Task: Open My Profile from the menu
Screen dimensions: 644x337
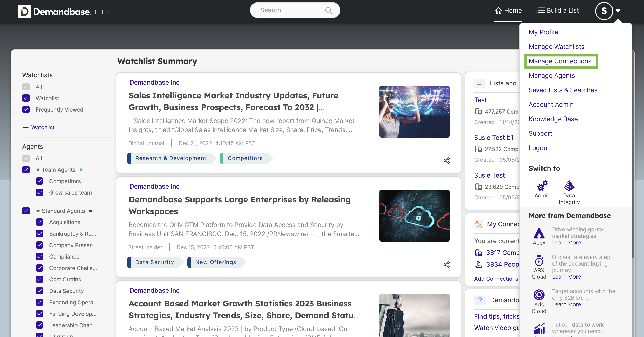Action: [x=543, y=32]
